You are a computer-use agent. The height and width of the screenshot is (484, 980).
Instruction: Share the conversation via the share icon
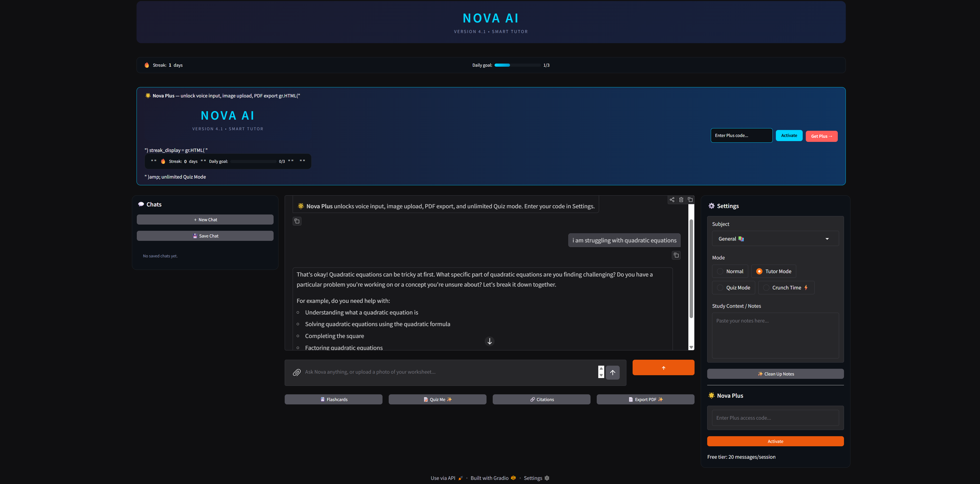672,199
